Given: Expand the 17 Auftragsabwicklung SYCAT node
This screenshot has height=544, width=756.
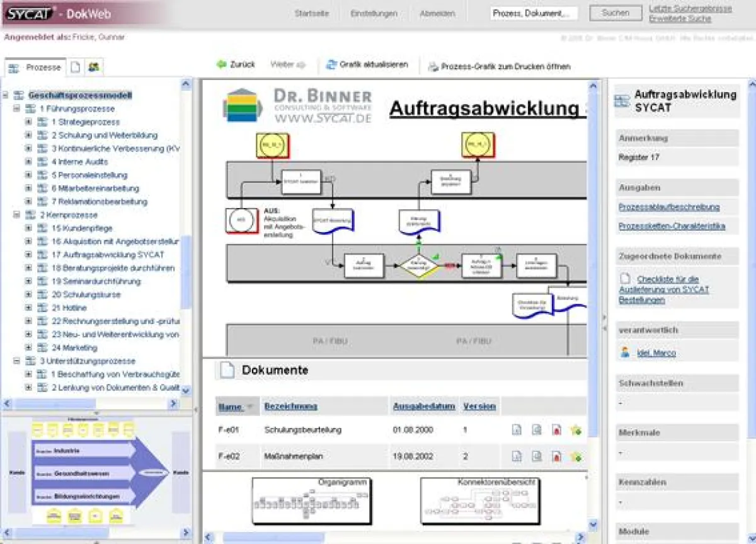Looking at the screenshot, I should pyautogui.click(x=28, y=255).
